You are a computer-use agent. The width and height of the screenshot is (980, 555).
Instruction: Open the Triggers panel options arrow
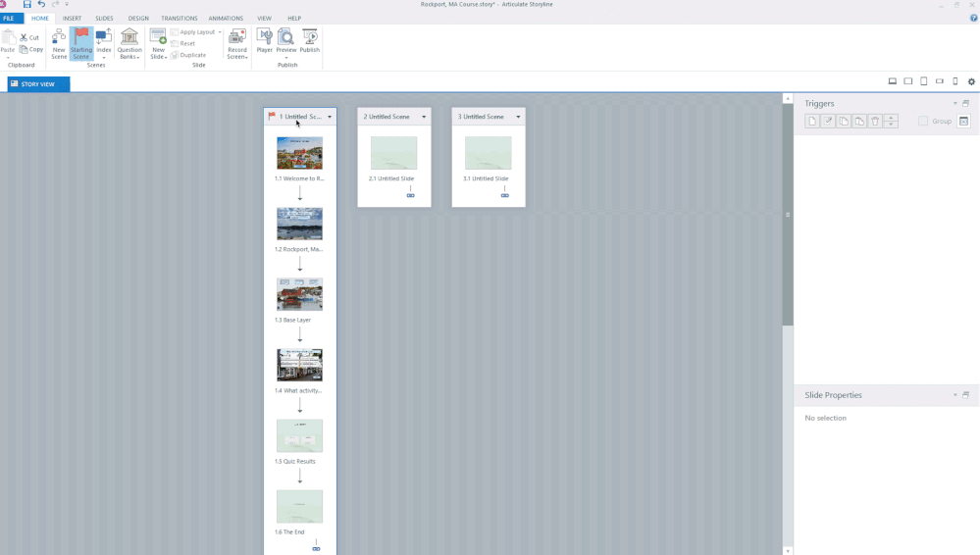tap(955, 104)
